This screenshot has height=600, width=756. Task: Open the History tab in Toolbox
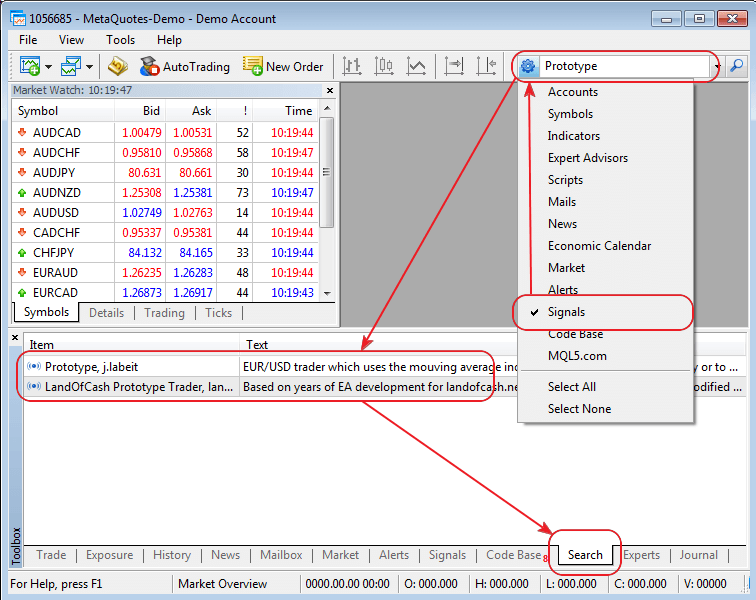click(172, 555)
